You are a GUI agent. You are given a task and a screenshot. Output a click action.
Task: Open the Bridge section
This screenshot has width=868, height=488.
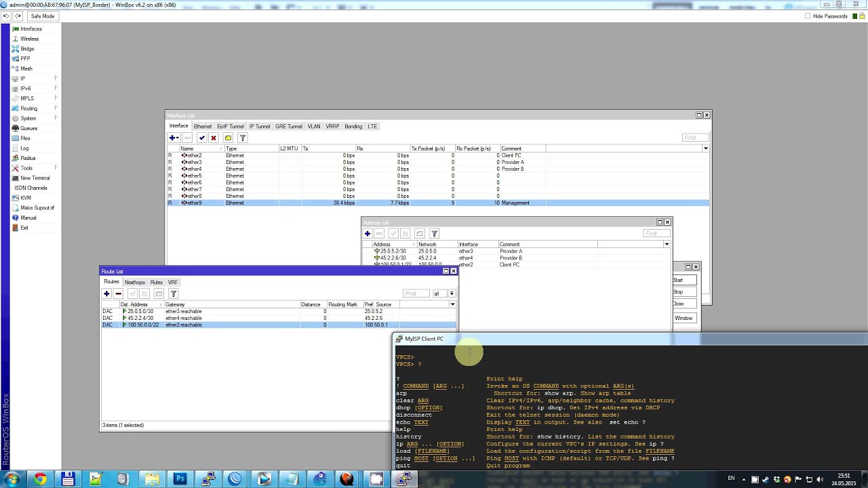27,49
